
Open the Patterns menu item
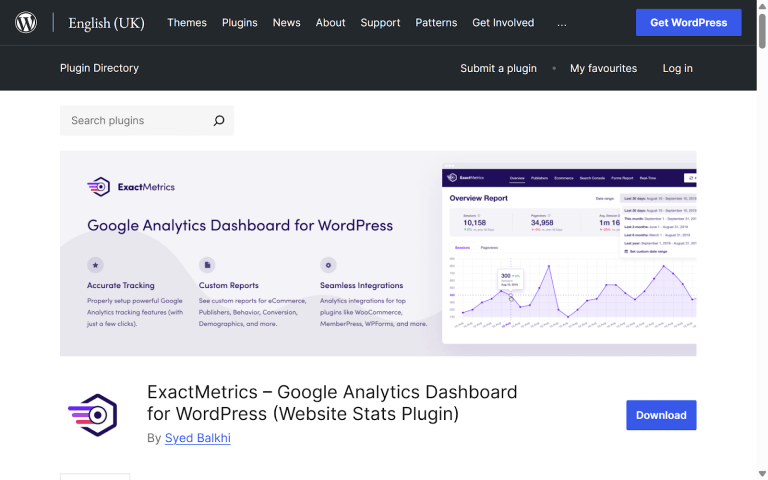[436, 23]
